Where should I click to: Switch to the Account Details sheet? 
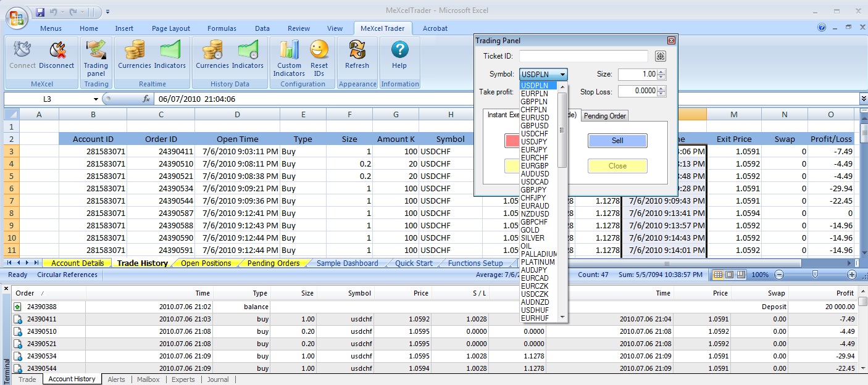(x=77, y=263)
